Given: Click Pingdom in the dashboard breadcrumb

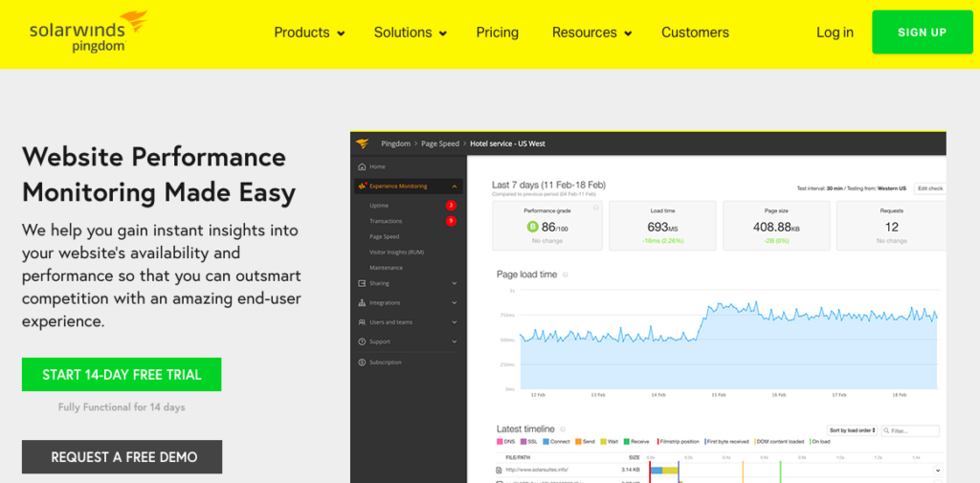Looking at the screenshot, I should (395, 143).
